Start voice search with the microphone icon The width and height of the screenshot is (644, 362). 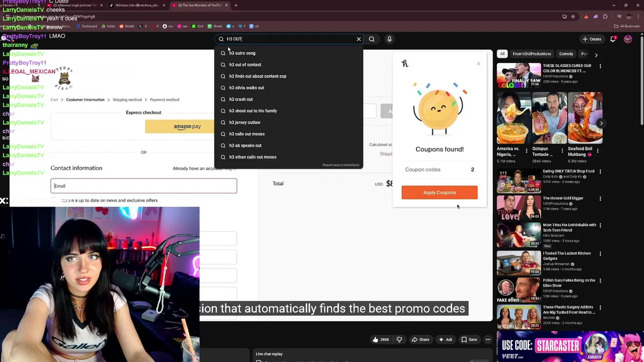389,39
